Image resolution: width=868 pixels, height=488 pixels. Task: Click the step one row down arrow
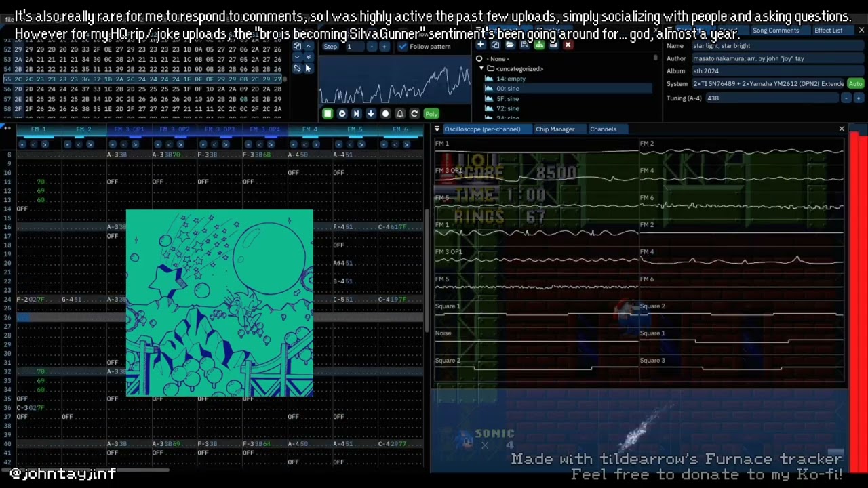coord(371,114)
